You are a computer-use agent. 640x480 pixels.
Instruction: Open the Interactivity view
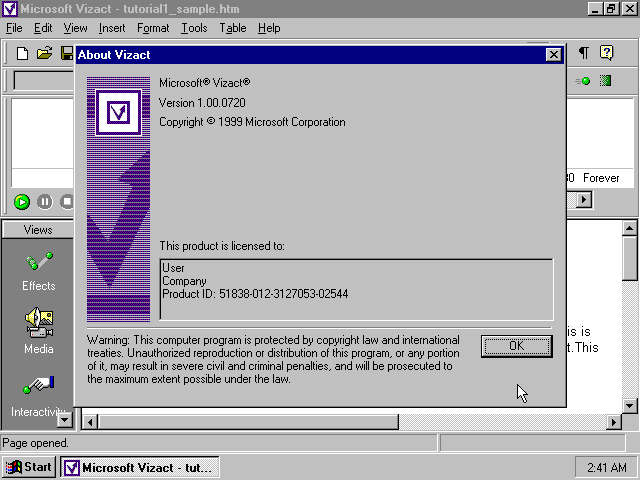point(38,397)
